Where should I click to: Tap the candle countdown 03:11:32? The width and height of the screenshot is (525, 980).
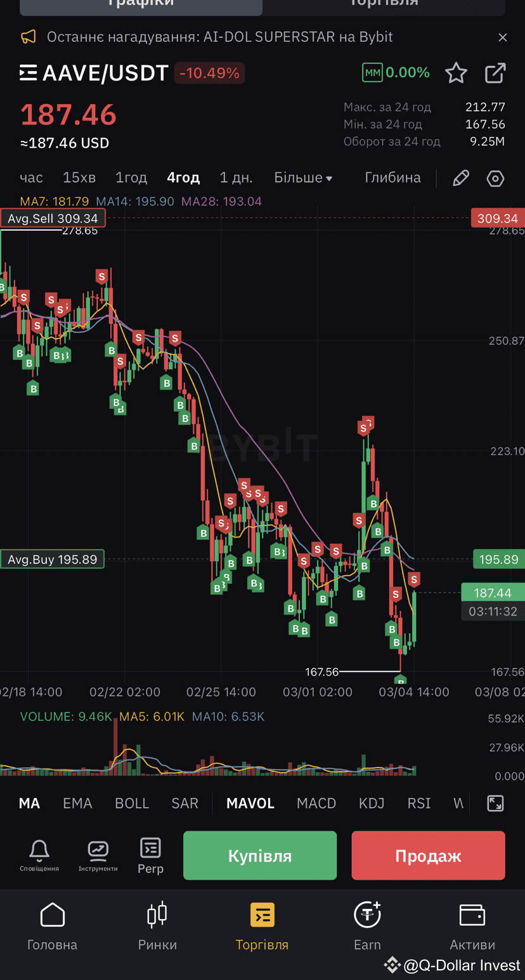click(493, 611)
